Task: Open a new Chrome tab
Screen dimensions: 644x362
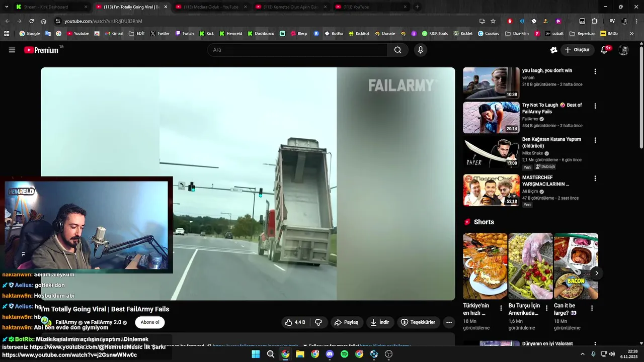Action: pyautogui.click(x=417, y=7)
